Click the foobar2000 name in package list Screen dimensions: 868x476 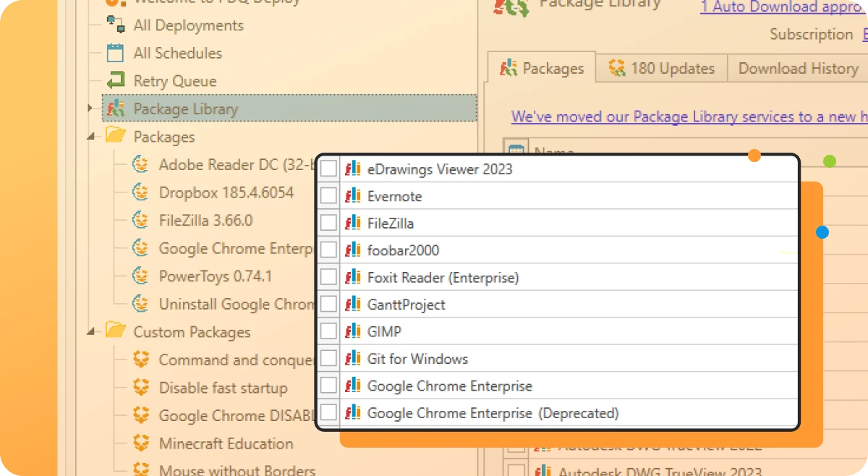pos(403,250)
